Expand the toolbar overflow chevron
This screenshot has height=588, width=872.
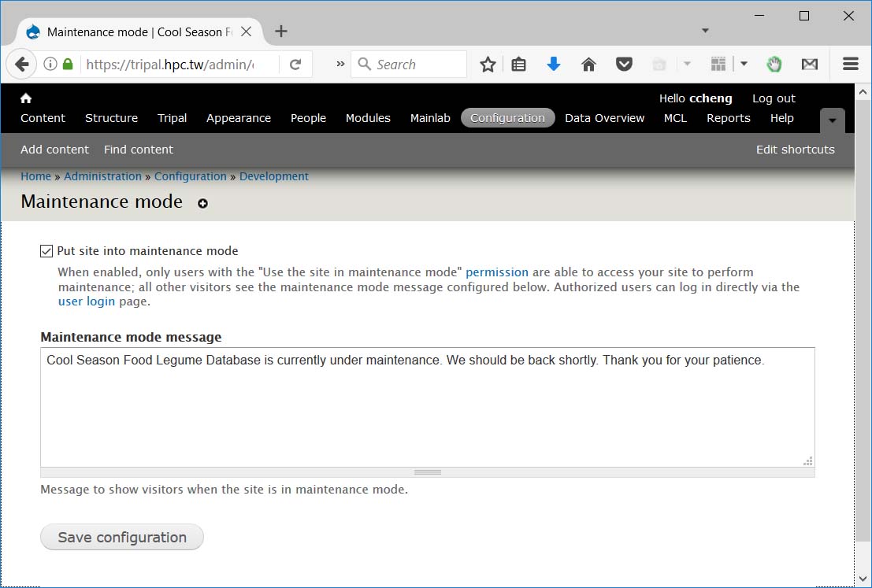click(x=340, y=65)
